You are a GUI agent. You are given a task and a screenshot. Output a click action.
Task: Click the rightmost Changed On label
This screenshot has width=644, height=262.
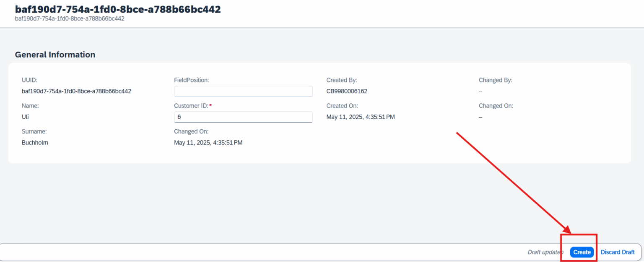496,106
